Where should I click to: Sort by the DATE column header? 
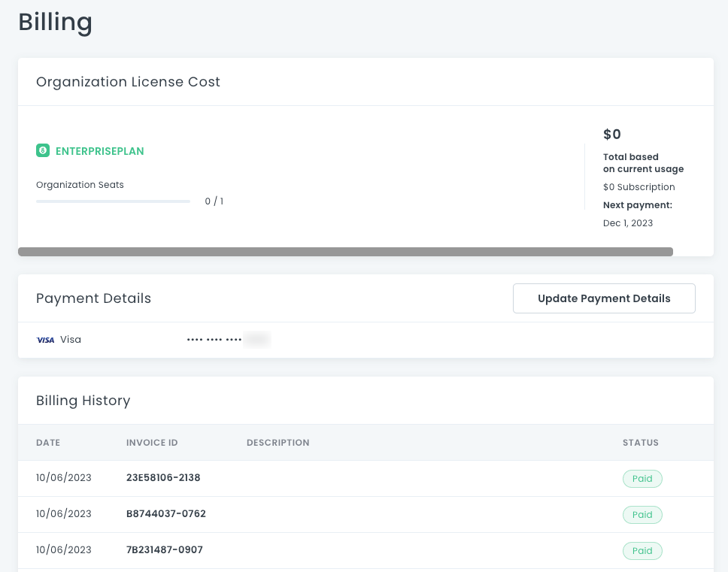48,443
